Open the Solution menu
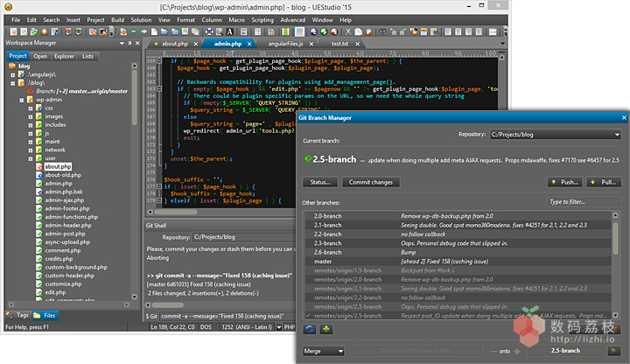 coord(141,19)
